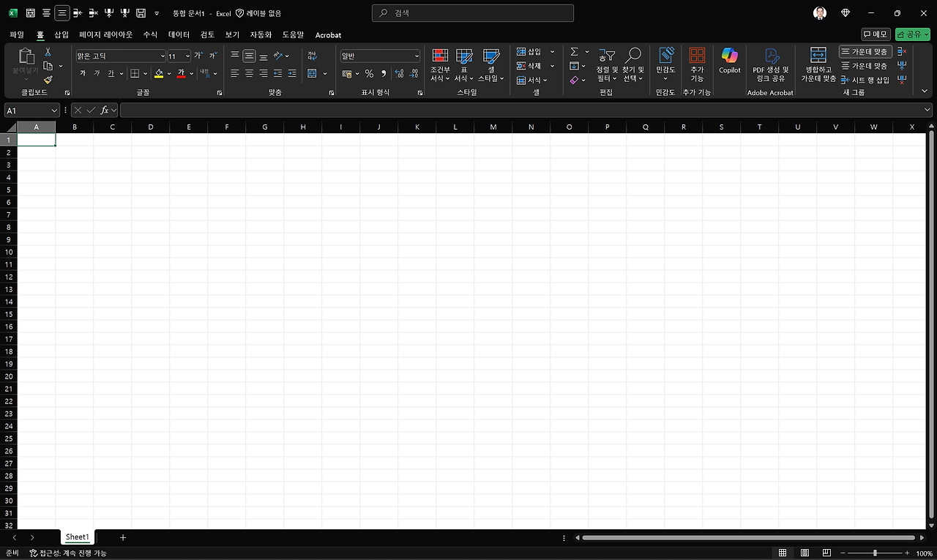Viewport: 937px width, 560px height.
Task: Switch to the Acrobat ribbon tab
Action: pyautogui.click(x=328, y=35)
